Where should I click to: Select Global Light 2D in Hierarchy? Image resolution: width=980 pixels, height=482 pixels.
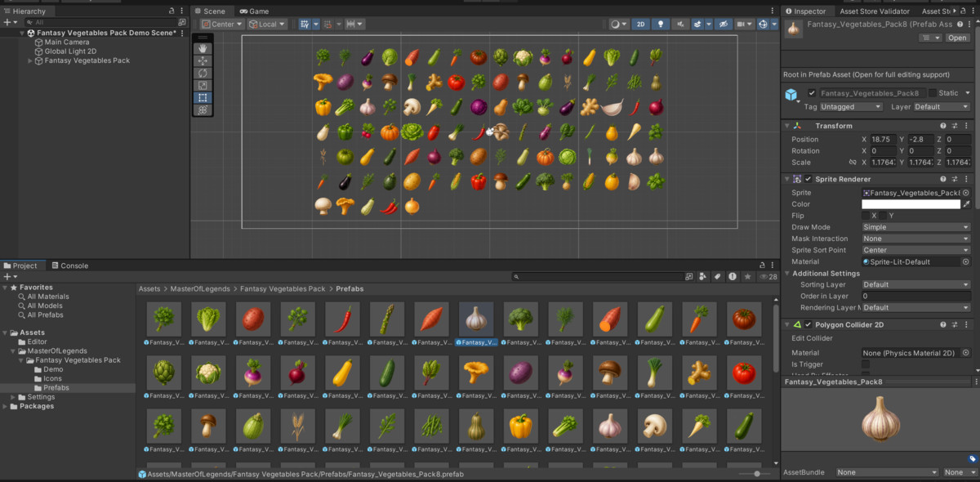pos(70,51)
